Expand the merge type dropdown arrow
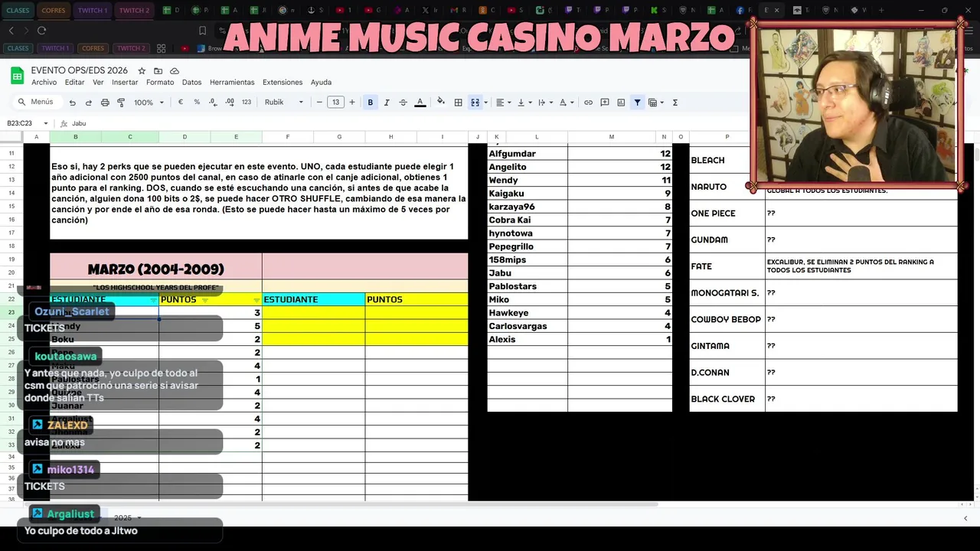This screenshot has width=980, height=551. coord(485,103)
